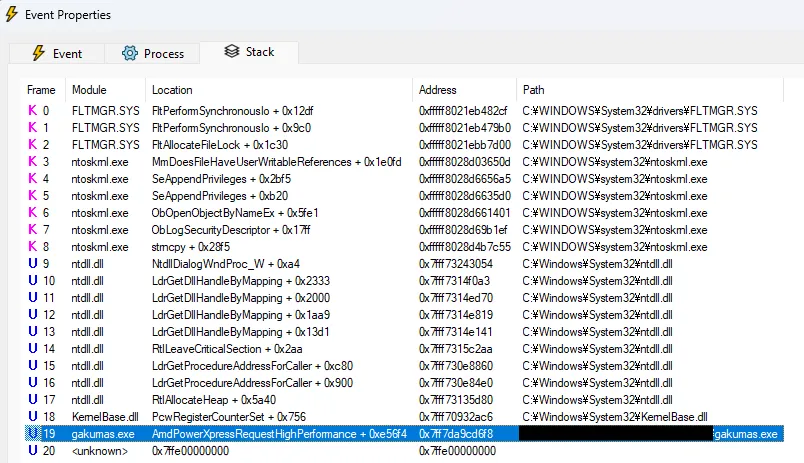Screen dimensions: 804x463
Task: Select location FltPerformSynchronousIo + 0x9c0
Action: [x=231, y=128]
